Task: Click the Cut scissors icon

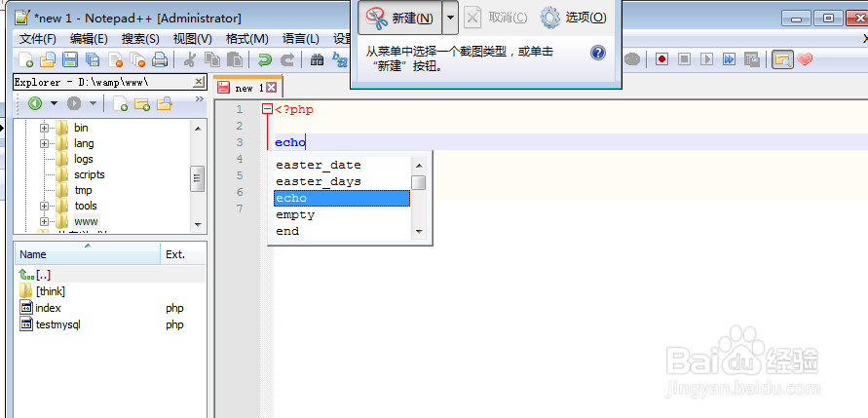Action: (x=189, y=59)
